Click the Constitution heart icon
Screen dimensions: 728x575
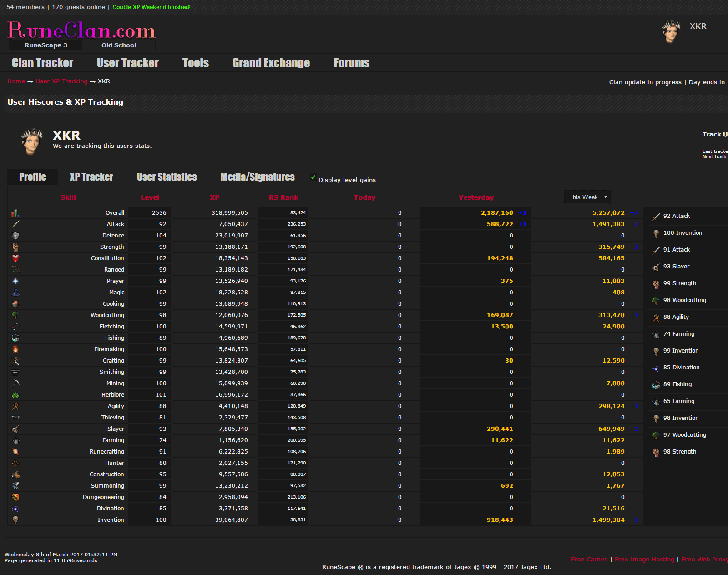tap(15, 258)
